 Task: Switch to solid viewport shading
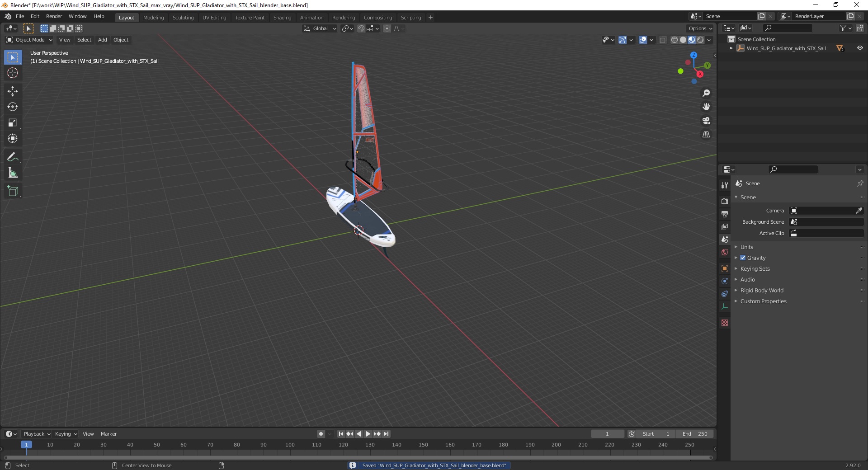pos(683,40)
